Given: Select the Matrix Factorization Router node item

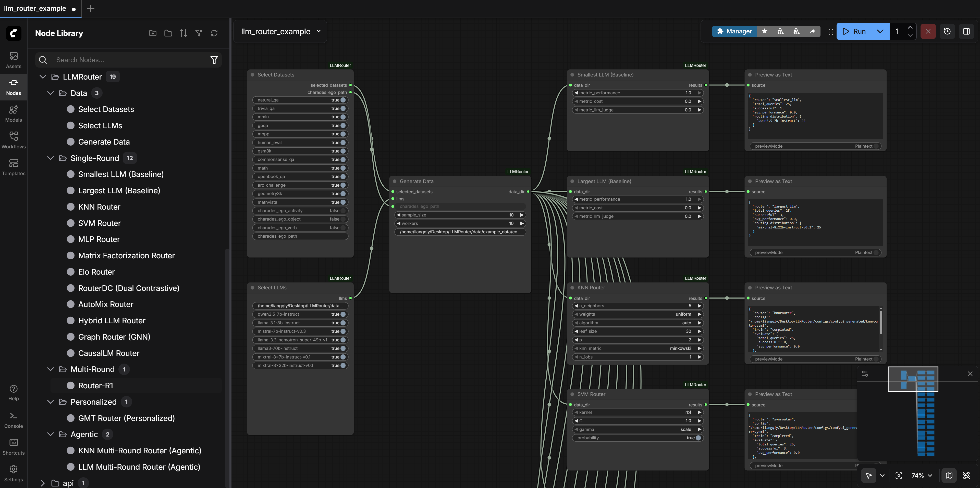Looking at the screenshot, I should pos(126,256).
